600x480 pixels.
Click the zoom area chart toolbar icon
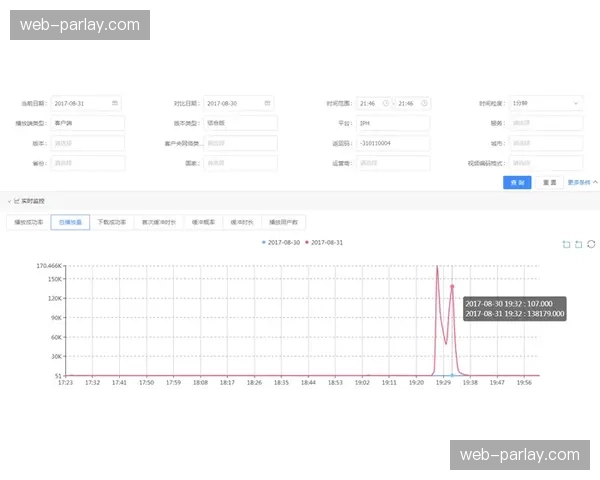point(566,243)
